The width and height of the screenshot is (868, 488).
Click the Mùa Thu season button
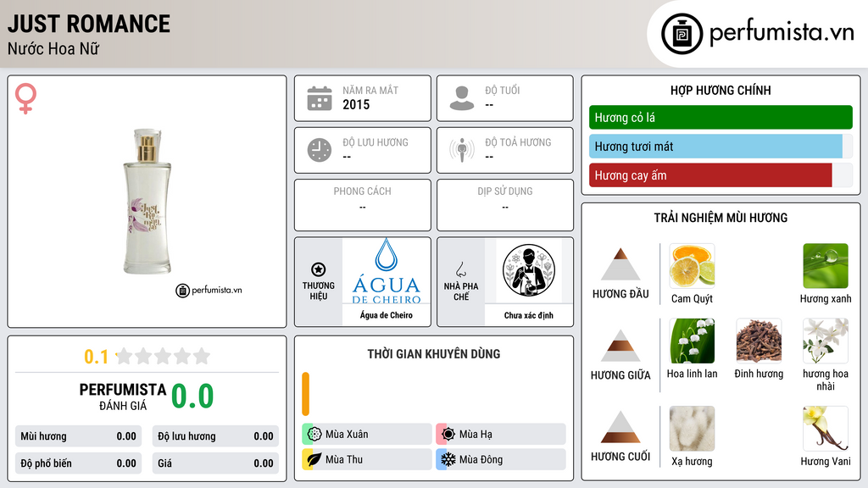[x=366, y=459]
